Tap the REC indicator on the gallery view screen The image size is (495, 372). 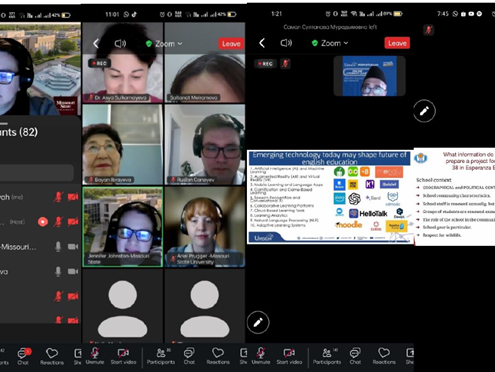click(99, 63)
